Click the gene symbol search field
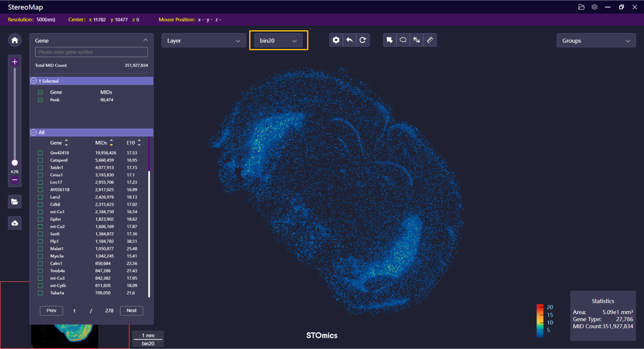644x349 pixels. 92,52
